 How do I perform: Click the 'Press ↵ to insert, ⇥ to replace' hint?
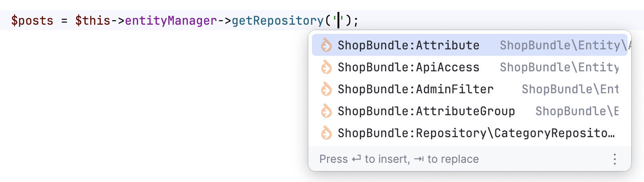399,159
